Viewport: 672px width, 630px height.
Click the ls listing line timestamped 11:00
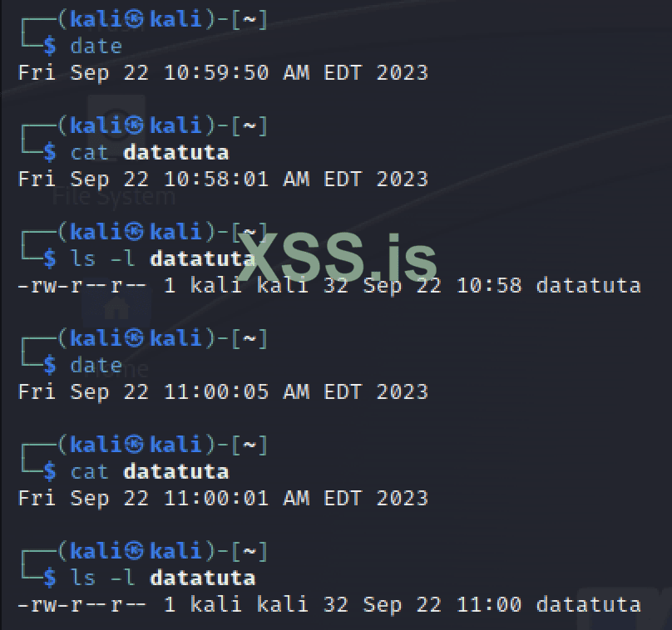click(329, 604)
